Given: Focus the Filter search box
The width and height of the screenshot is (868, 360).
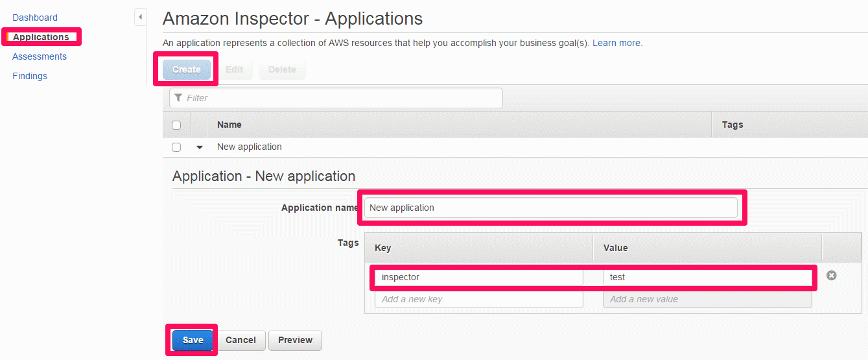Looking at the screenshot, I should 336,98.
